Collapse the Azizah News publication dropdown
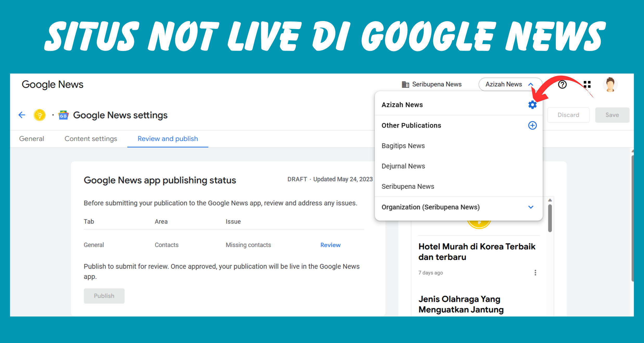 (x=531, y=84)
